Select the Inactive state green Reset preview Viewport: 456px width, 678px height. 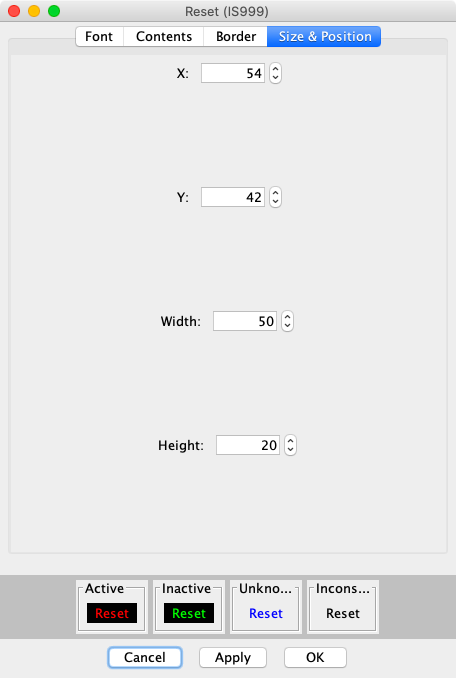tap(189, 613)
